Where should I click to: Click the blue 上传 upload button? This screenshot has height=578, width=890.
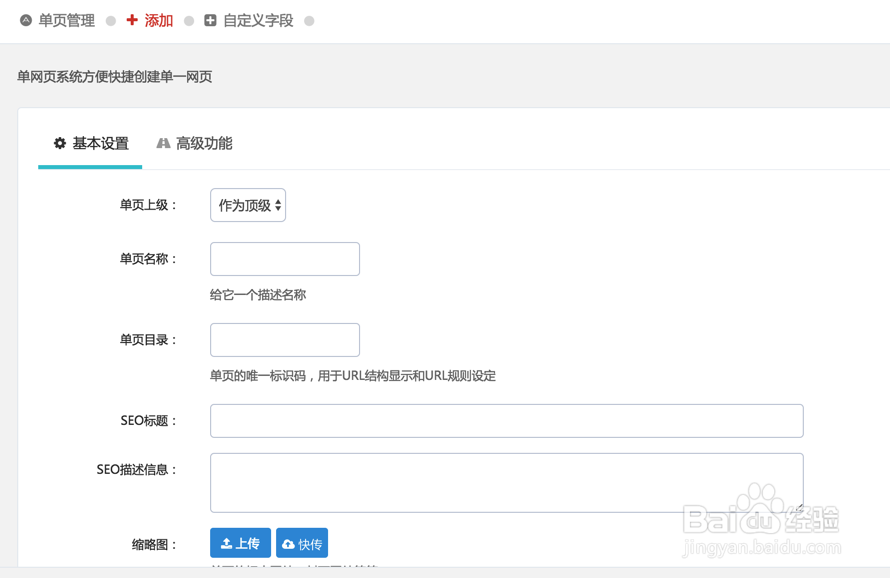(x=240, y=543)
